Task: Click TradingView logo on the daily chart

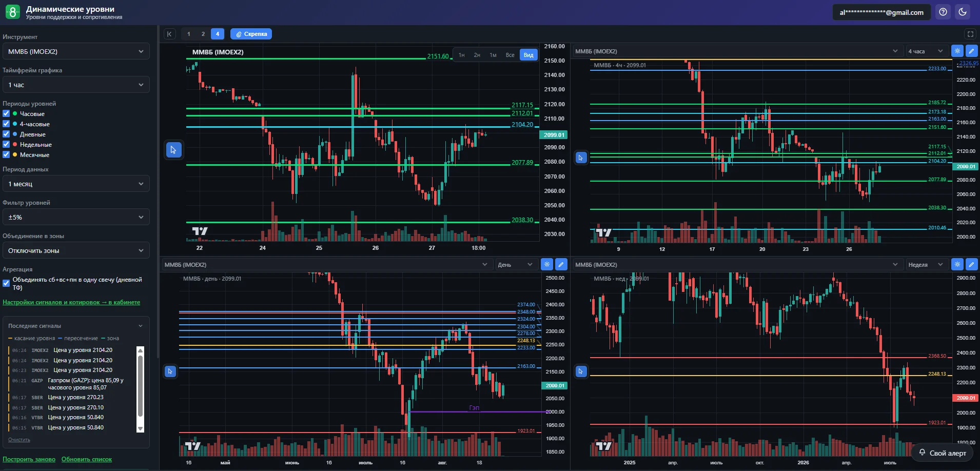Action: click(x=192, y=446)
